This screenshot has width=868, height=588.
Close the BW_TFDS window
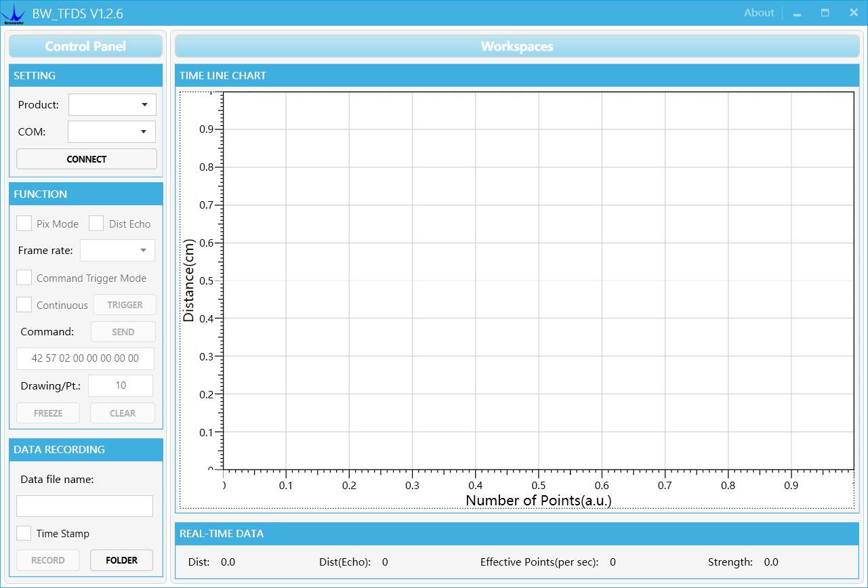tap(854, 13)
